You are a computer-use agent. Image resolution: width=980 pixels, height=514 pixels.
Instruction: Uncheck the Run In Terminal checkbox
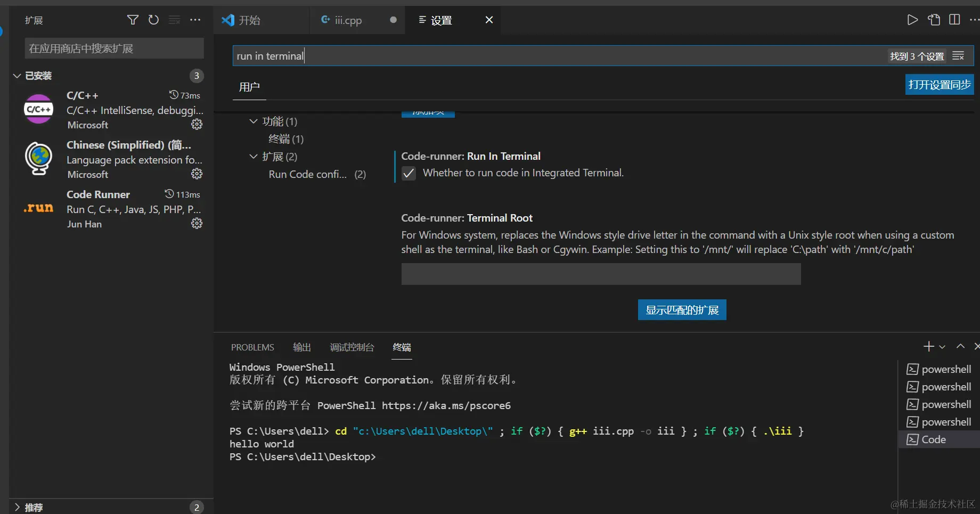[x=409, y=174]
